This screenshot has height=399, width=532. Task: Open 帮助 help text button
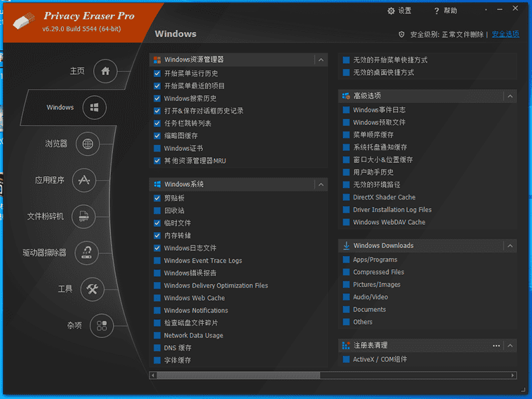click(451, 11)
